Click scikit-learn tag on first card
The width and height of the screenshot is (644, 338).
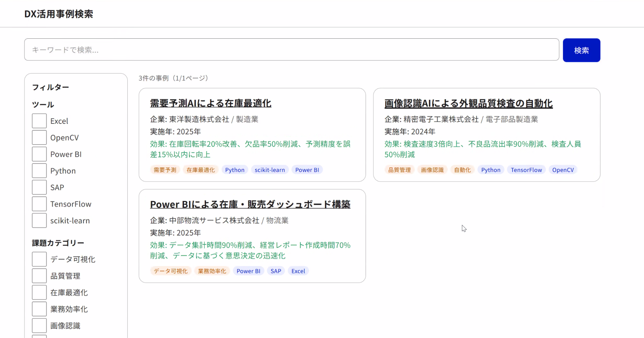(270, 170)
